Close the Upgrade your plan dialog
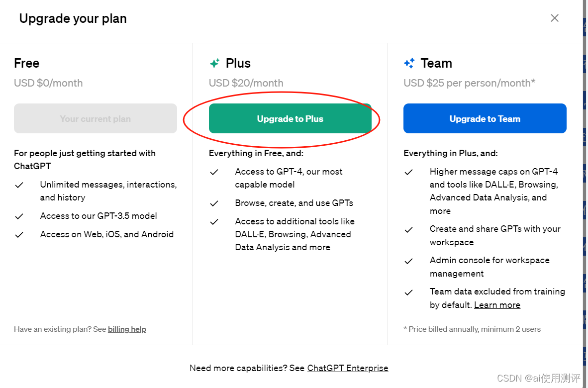This screenshot has width=588, height=388. [x=555, y=18]
